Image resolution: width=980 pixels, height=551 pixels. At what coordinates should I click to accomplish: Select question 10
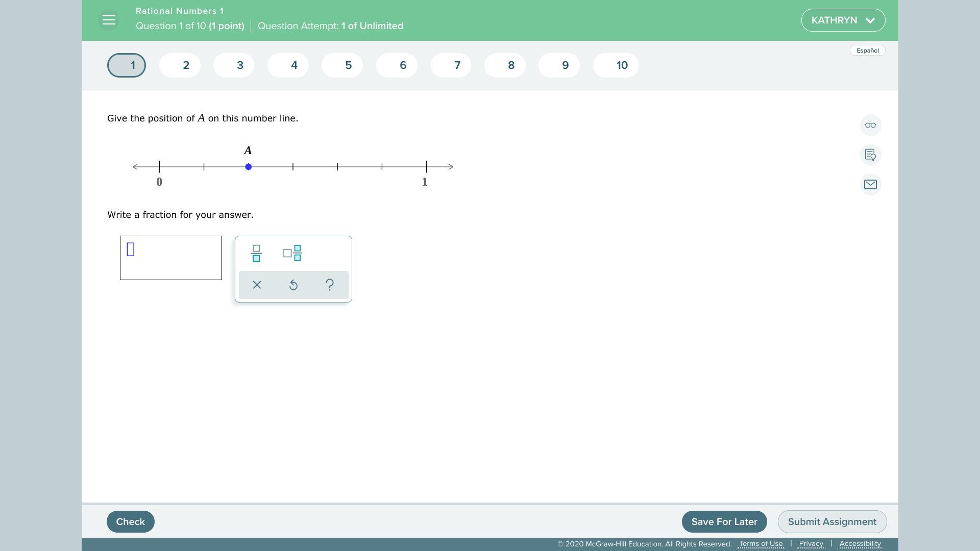pyautogui.click(x=616, y=65)
